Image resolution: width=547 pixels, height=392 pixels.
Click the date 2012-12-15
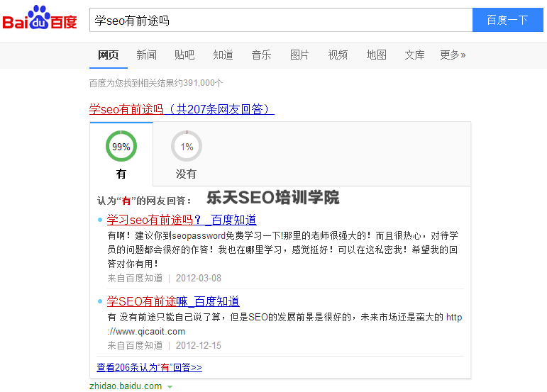pyautogui.click(x=199, y=345)
